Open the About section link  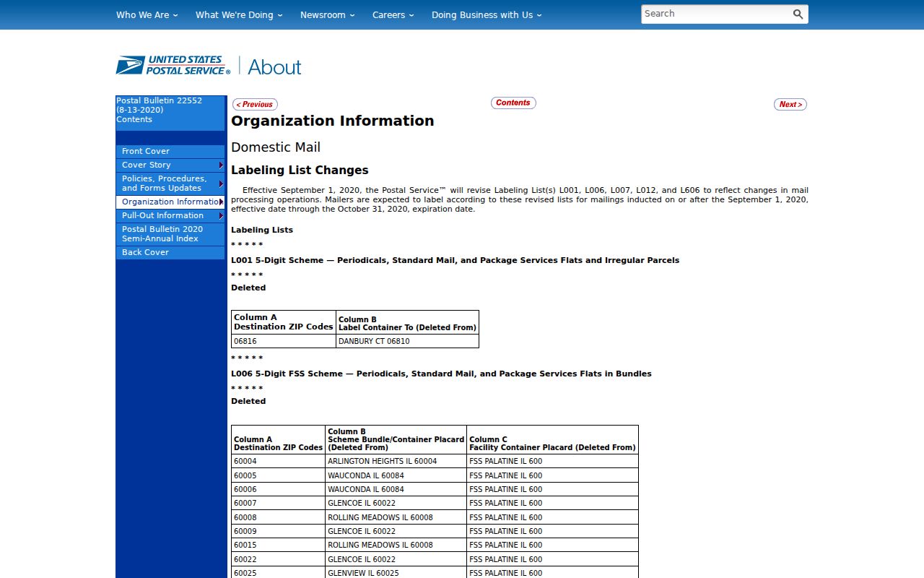(x=274, y=66)
